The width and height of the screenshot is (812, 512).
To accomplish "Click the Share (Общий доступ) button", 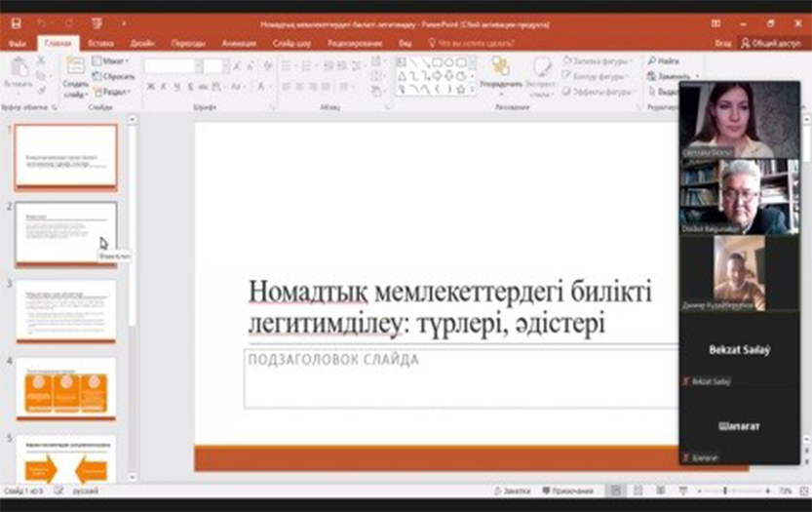I will click(x=771, y=44).
